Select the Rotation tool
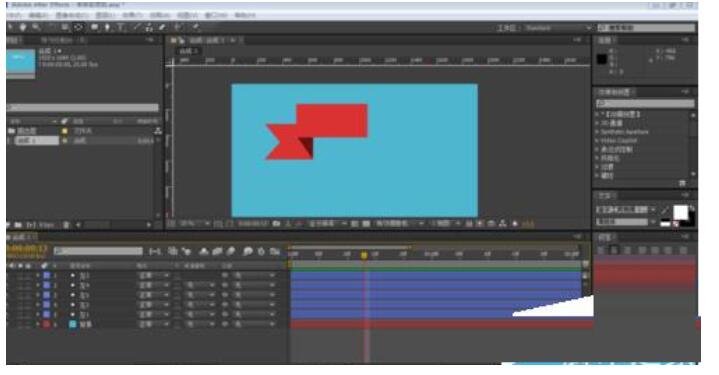 click(x=51, y=28)
